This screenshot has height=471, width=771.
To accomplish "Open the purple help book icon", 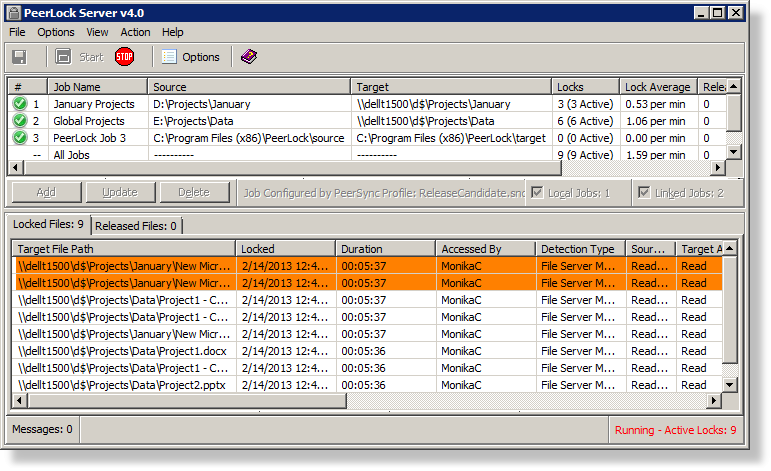I will (249, 57).
